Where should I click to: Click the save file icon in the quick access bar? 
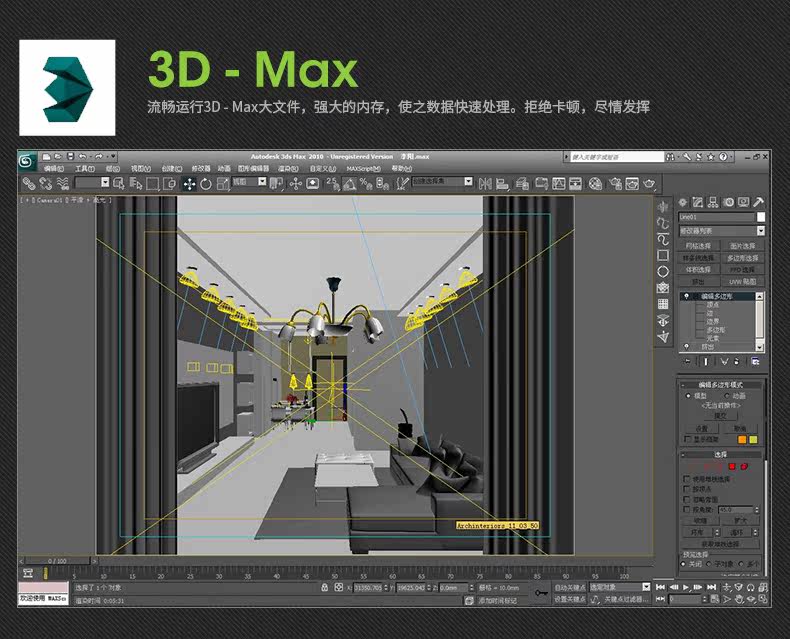click(71, 157)
